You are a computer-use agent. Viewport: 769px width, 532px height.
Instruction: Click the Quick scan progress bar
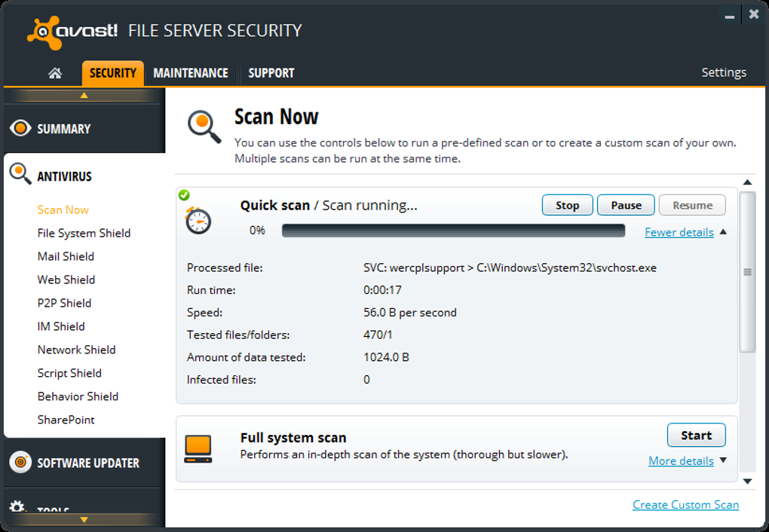453,231
